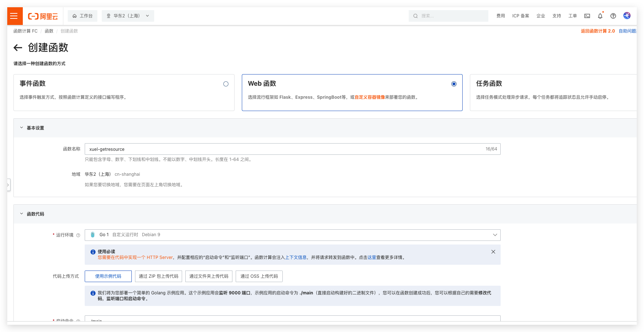Select 通过 ZIP 包上传代码 tab
The height and width of the screenshot is (332, 644).
[x=159, y=276]
